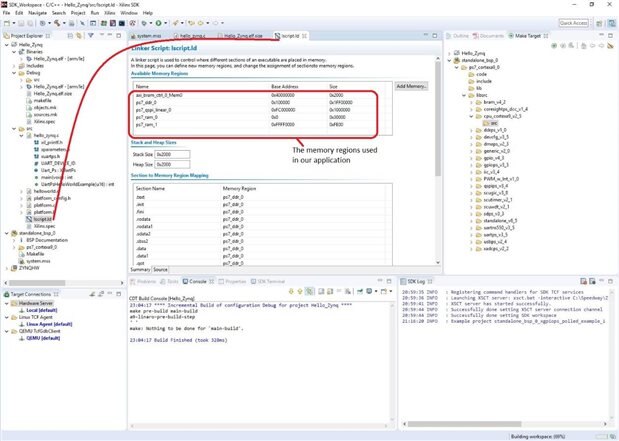Click the Quick Access search box

(x=573, y=22)
